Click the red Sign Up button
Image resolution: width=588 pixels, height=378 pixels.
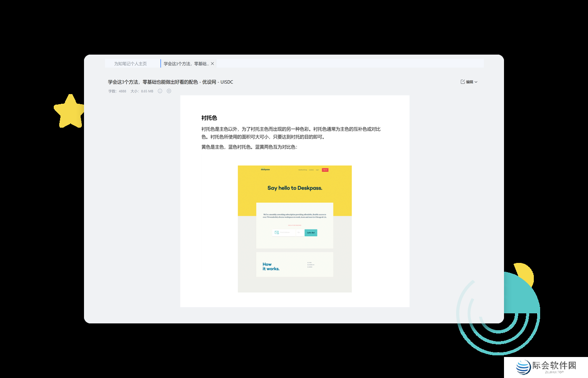(325, 170)
